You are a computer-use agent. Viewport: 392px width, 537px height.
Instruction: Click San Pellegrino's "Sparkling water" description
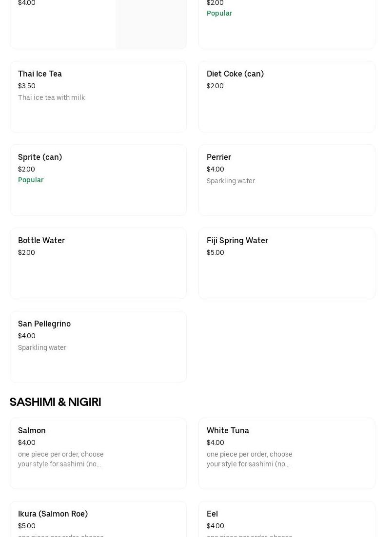pos(42,347)
